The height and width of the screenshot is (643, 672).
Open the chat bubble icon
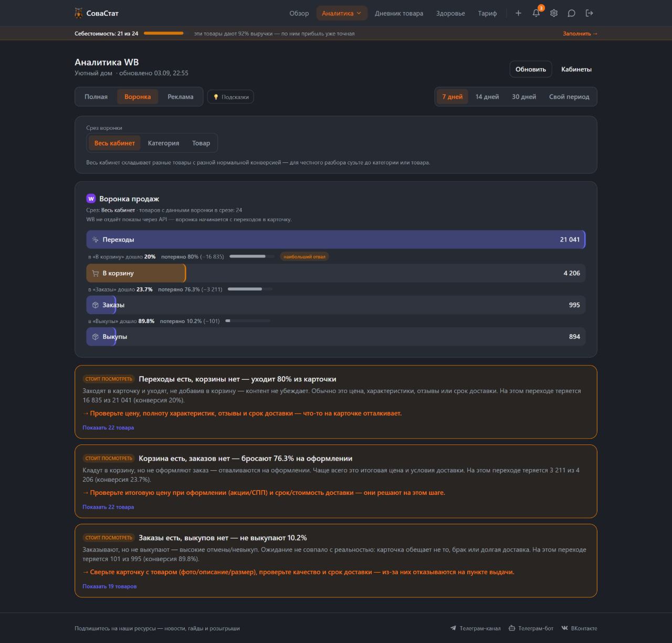point(572,13)
